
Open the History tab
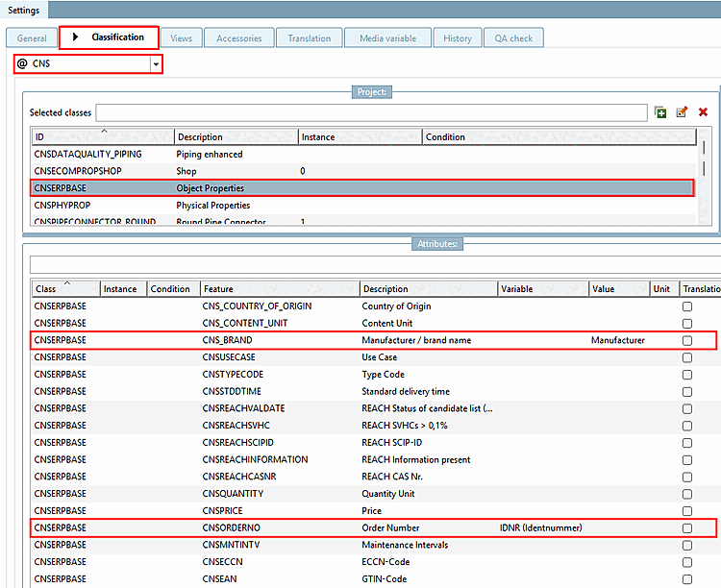[458, 38]
